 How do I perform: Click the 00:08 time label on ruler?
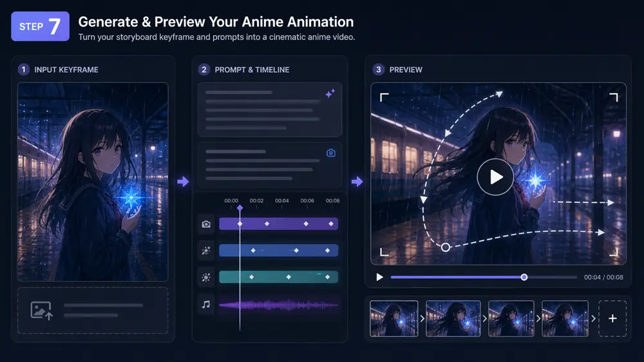tap(333, 201)
